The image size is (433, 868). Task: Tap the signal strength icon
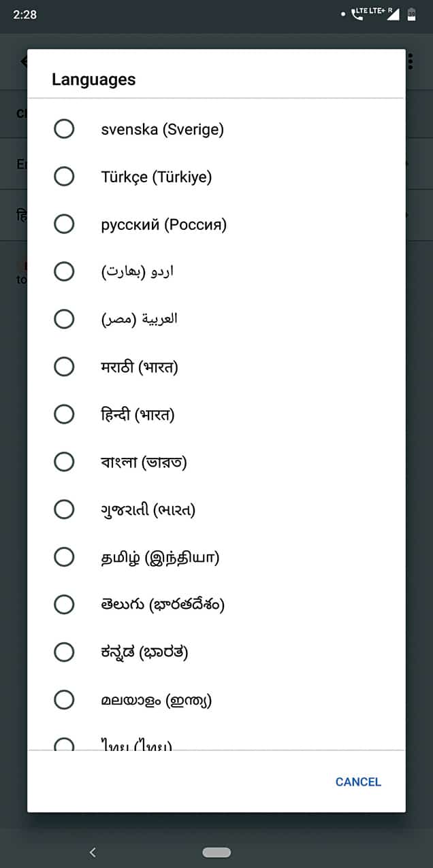[393, 14]
